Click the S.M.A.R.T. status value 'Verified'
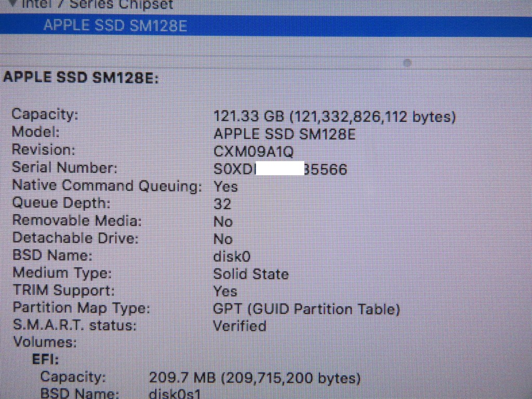The width and height of the screenshot is (532, 399). pyautogui.click(x=240, y=326)
